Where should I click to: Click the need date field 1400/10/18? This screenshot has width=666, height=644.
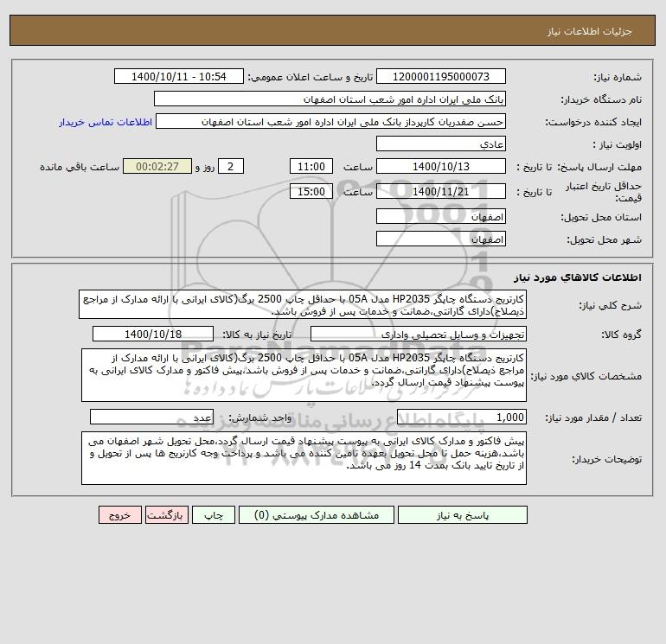point(153,334)
